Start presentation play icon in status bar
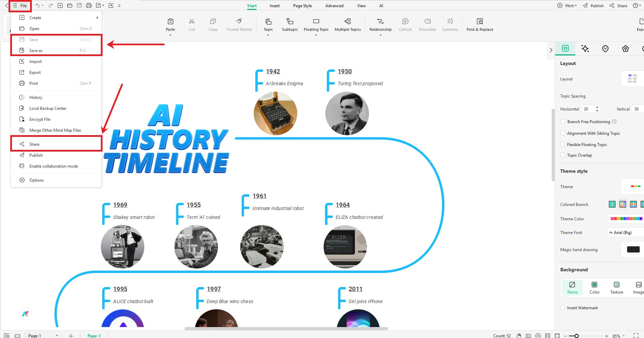This screenshot has height=338, width=644. 538,336
